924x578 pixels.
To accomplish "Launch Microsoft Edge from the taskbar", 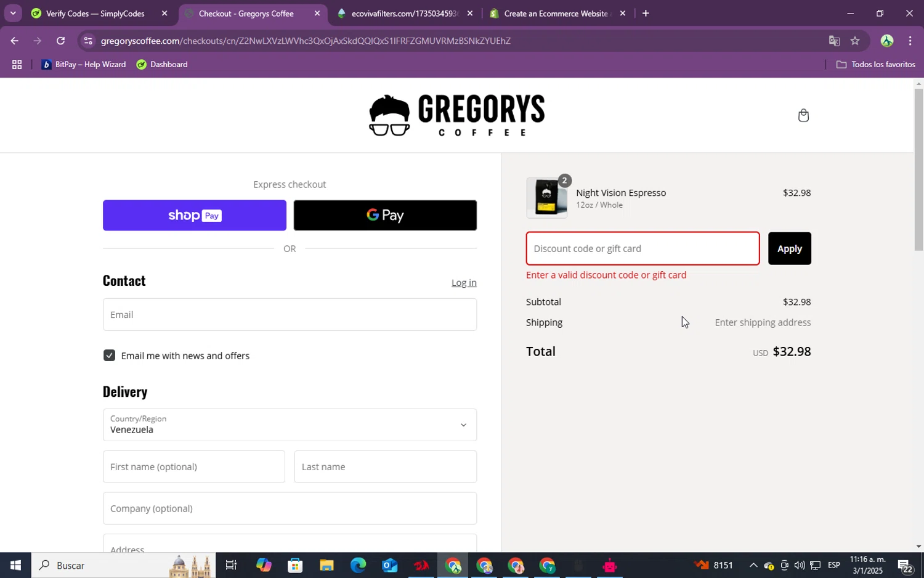I will [358, 565].
